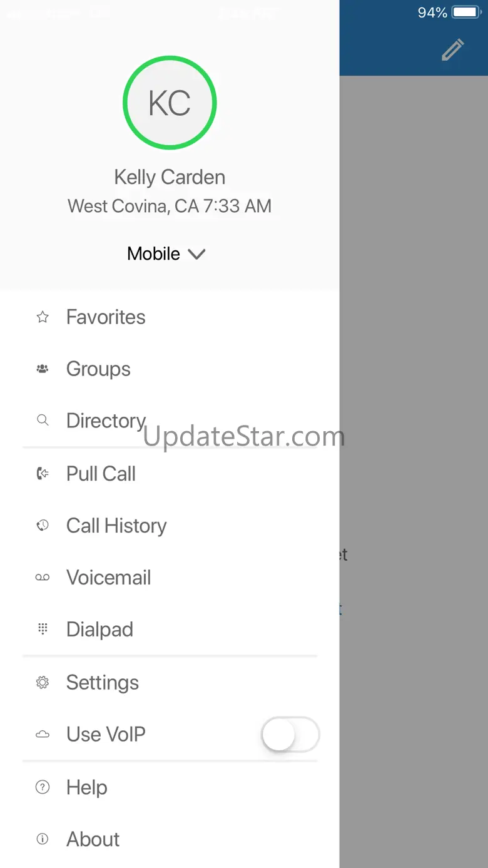The image size is (488, 868).
Task: Open the Call History menu item
Action: pyautogui.click(x=116, y=526)
